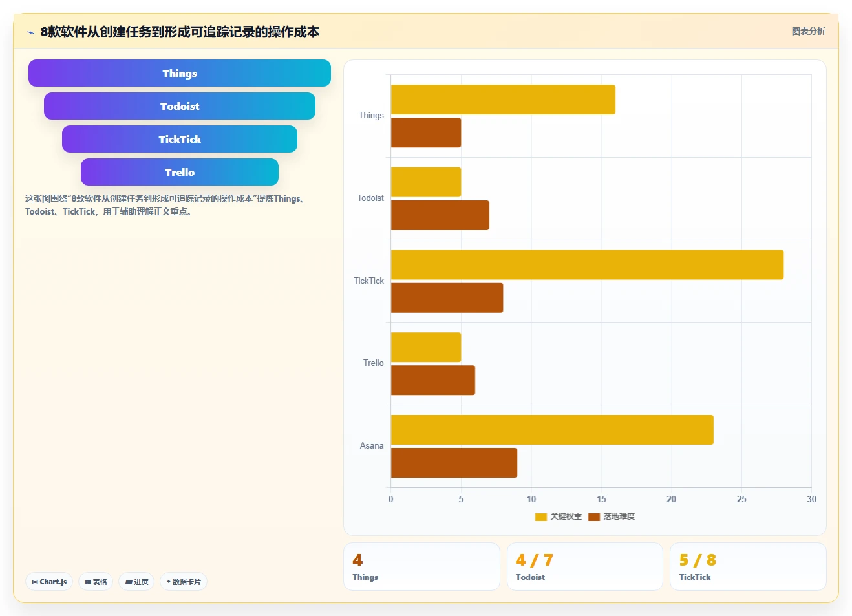The image size is (852, 616).
Task: Click the brown 落地难度 bar for Trello
Action: point(433,380)
